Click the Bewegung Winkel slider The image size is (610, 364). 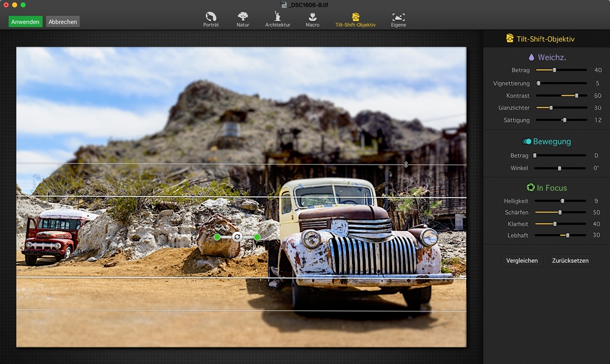[x=559, y=168]
